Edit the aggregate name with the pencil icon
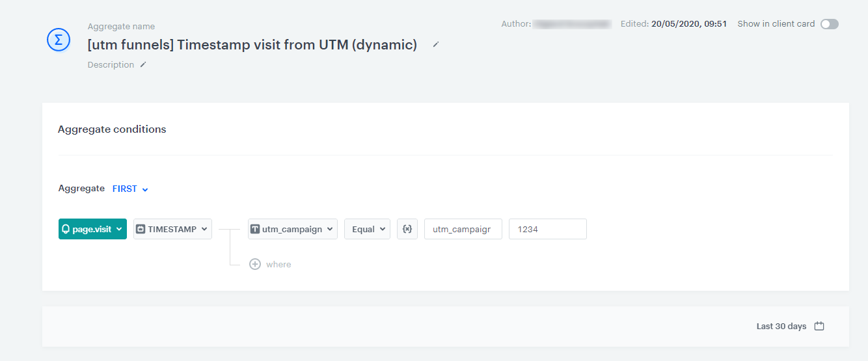This screenshot has height=361, width=868. point(436,44)
